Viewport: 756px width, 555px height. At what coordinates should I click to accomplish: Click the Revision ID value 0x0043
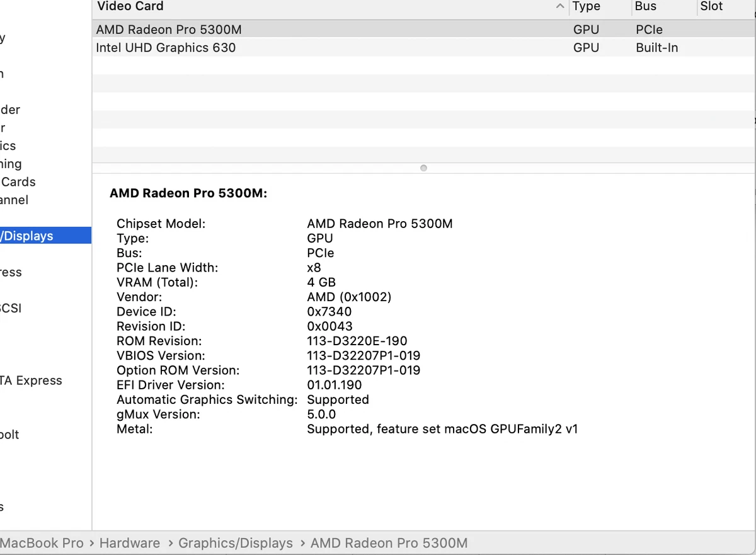(330, 326)
